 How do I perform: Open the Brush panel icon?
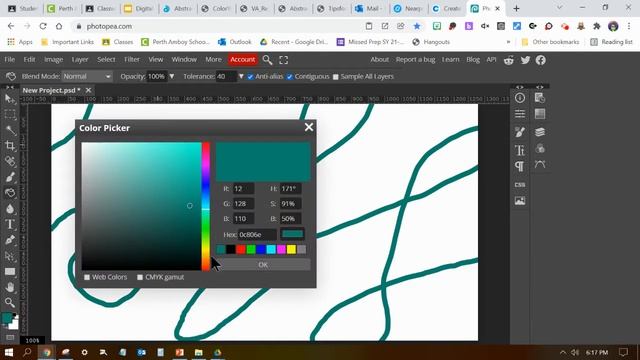[520, 132]
